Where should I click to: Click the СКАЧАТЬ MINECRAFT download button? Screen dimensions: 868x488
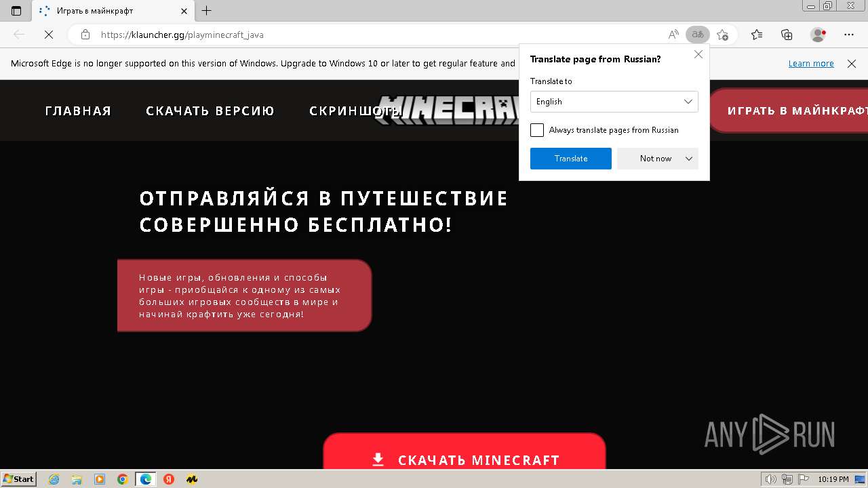(465, 453)
